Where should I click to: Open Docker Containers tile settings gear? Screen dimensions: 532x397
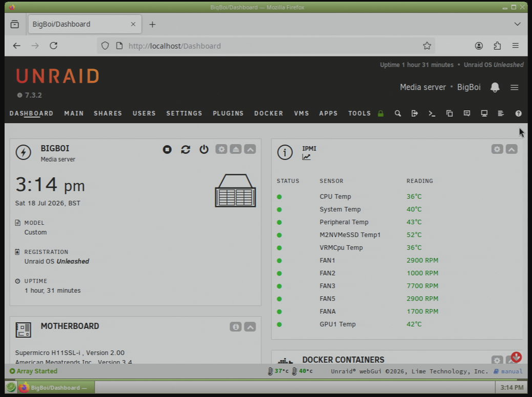[x=497, y=360]
